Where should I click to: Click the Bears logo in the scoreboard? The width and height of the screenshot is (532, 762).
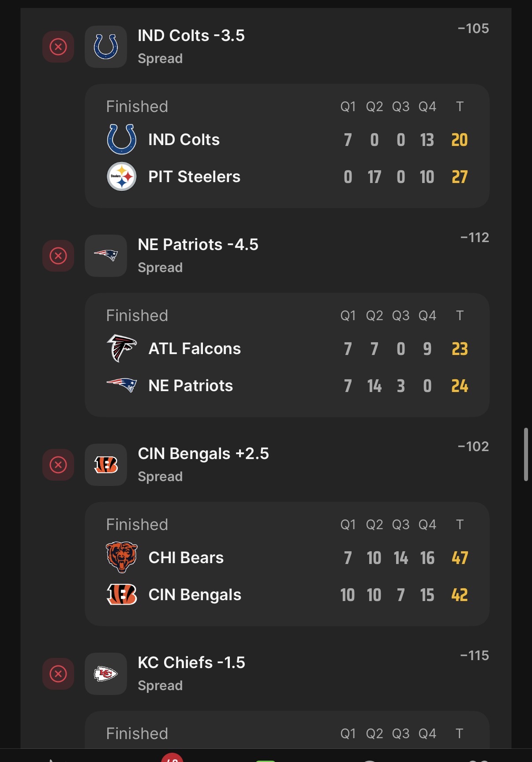pyautogui.click(x=122, y=557)
